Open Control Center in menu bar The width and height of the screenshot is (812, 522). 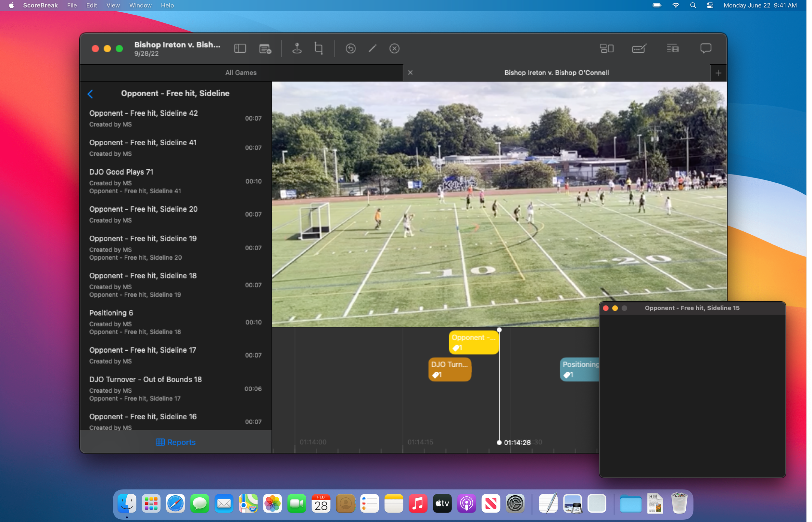pyautogui.click(x=710, y=6)
